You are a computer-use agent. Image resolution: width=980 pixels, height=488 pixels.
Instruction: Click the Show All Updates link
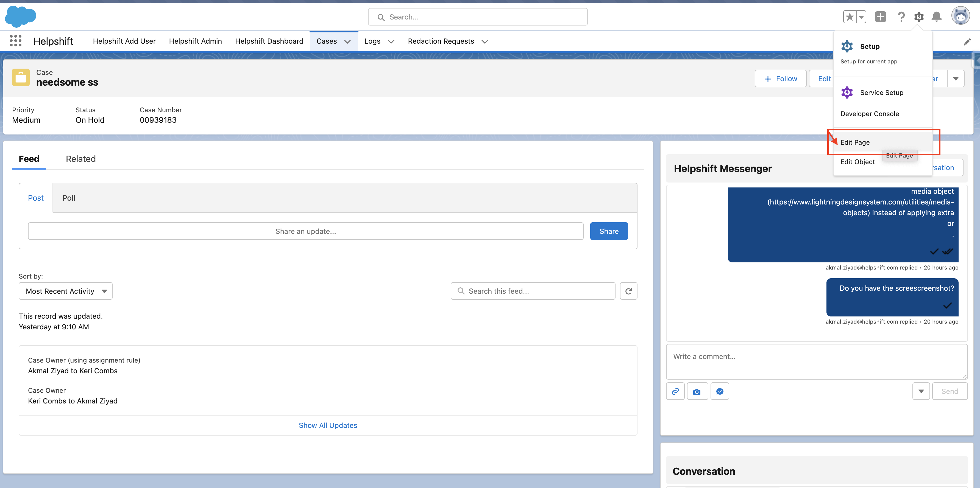pos(328,425)
